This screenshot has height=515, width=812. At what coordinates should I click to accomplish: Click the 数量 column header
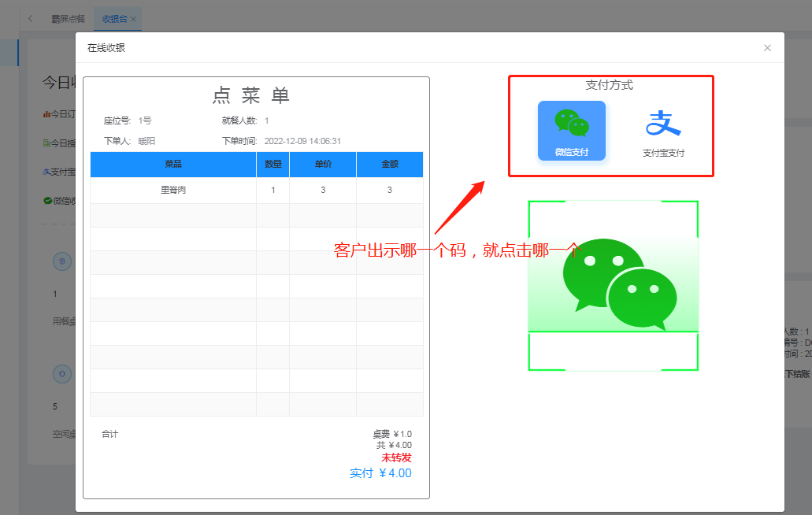click(x=273, y=164)
